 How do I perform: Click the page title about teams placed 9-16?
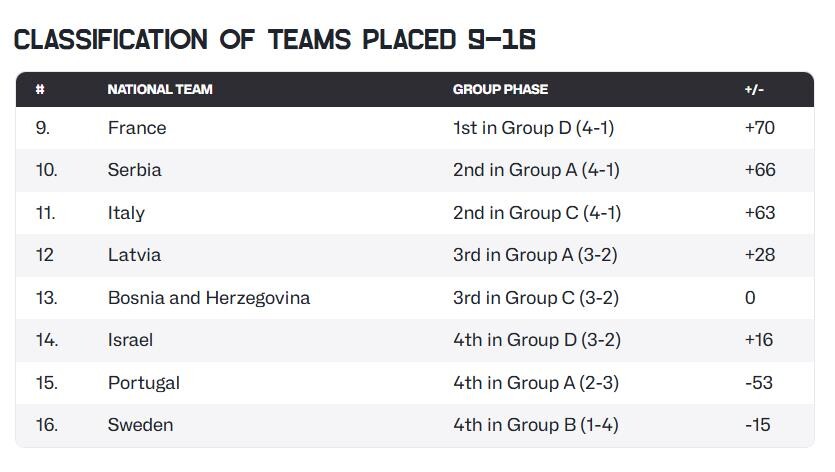[x=275, y=40]
